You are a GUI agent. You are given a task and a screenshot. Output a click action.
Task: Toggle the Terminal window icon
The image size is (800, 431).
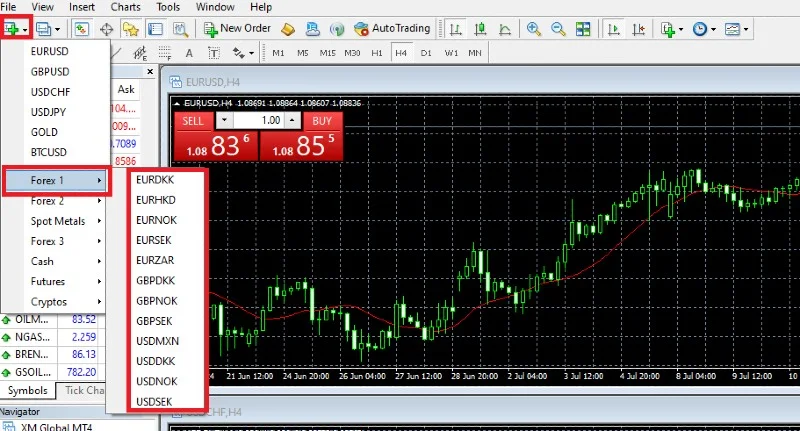pyautogui.click(x=155, y=29)
